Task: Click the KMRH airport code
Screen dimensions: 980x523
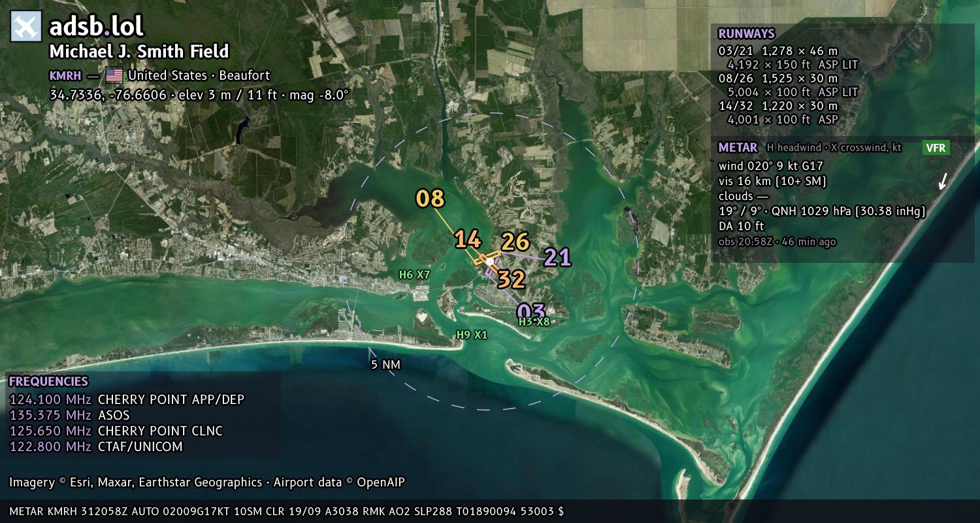Action: click(x=65, y=76)
